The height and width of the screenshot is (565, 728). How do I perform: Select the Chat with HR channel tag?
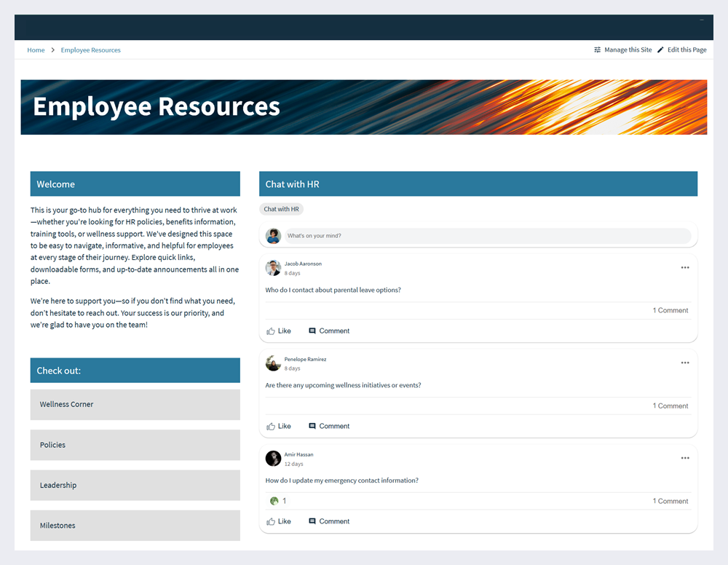click(281, 209)
